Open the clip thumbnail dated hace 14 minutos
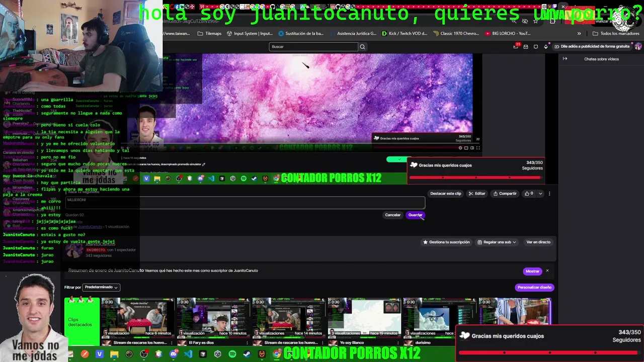Viewport: 644px width, 362px height. point(288,317)
